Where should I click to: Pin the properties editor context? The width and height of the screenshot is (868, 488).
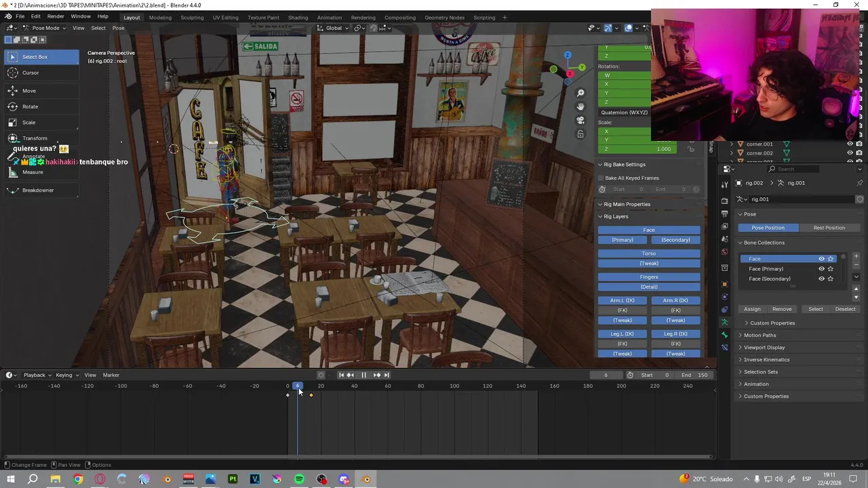click(x=860, y=183)
